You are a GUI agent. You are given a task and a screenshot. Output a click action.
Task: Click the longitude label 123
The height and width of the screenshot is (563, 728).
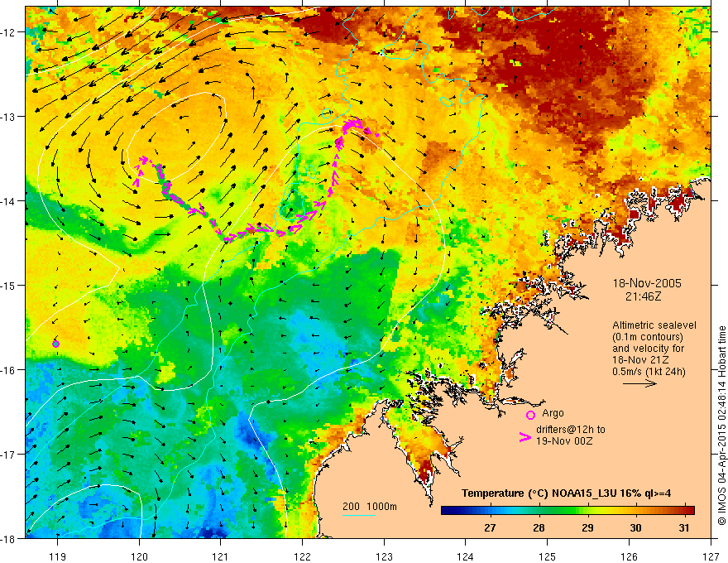(x=384, y=556)
